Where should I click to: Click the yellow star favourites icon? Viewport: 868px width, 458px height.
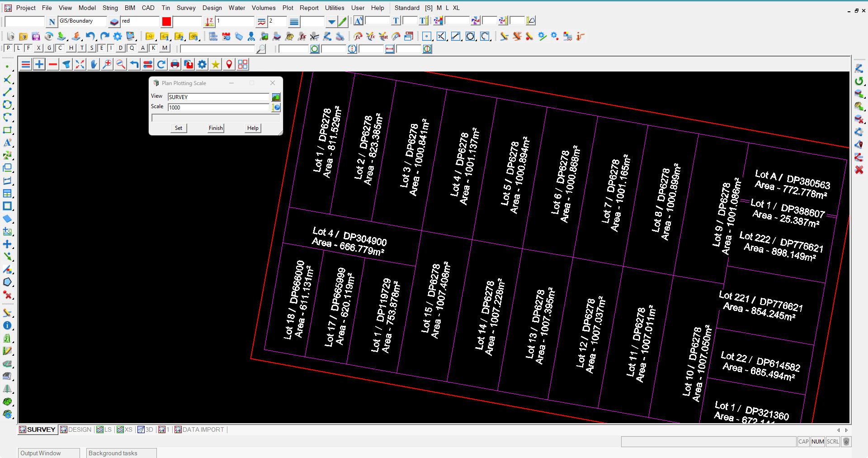point(216,65)
